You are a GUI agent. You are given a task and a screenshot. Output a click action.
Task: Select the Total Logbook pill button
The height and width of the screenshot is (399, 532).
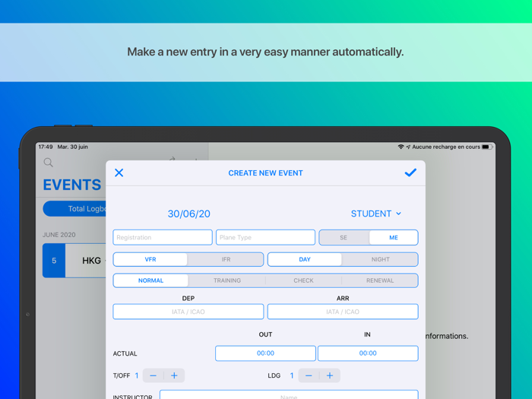click(x=74, y=209)
